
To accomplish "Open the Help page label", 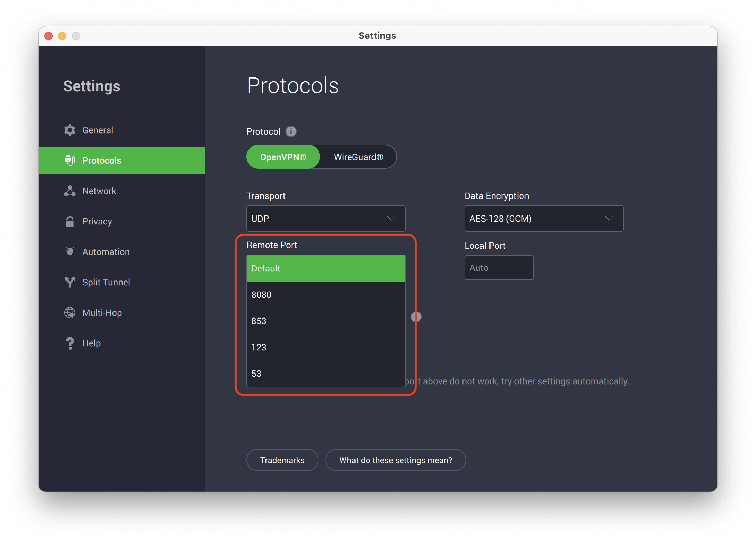I will pyautogui.click(x=91, y=343).
